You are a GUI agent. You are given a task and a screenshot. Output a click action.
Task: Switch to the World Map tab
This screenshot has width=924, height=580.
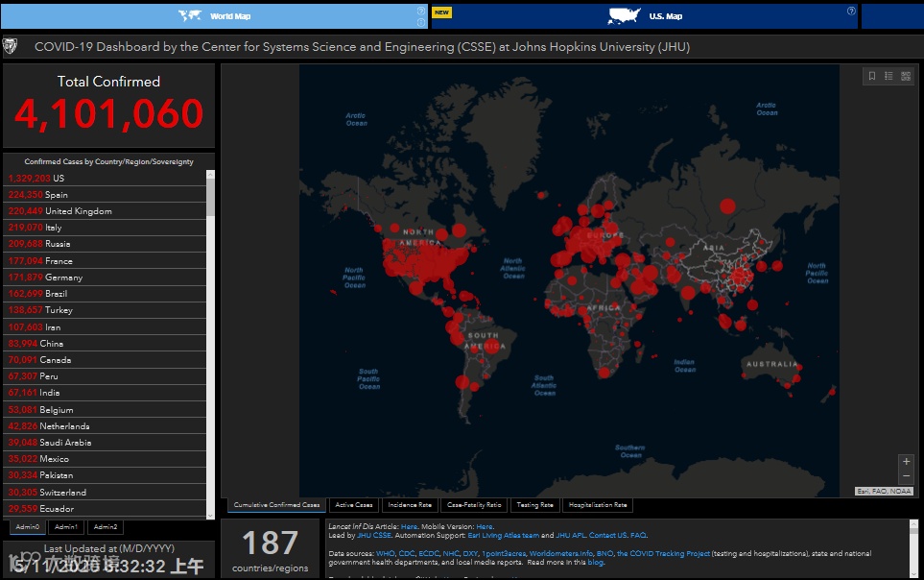click(215, 16)
